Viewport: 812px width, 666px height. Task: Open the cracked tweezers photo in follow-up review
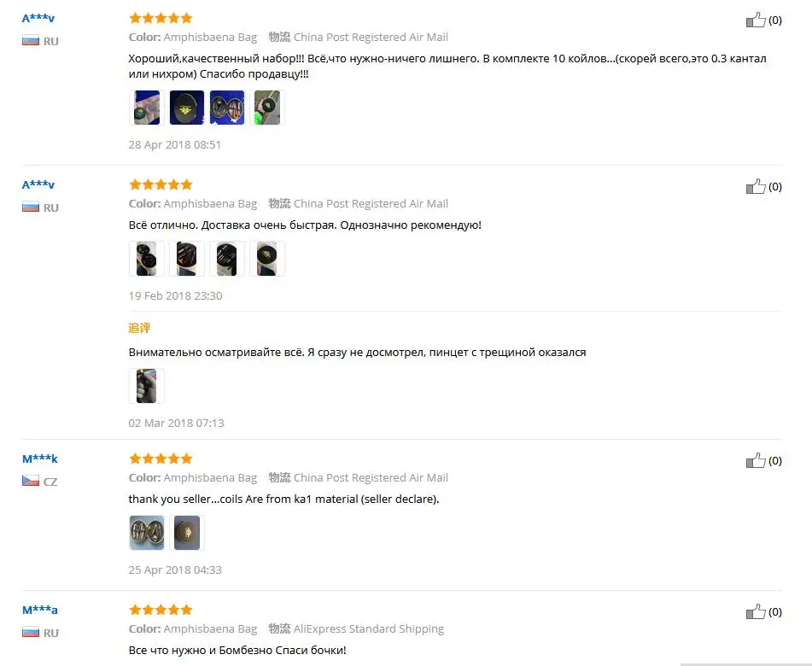tap(147, 386)
